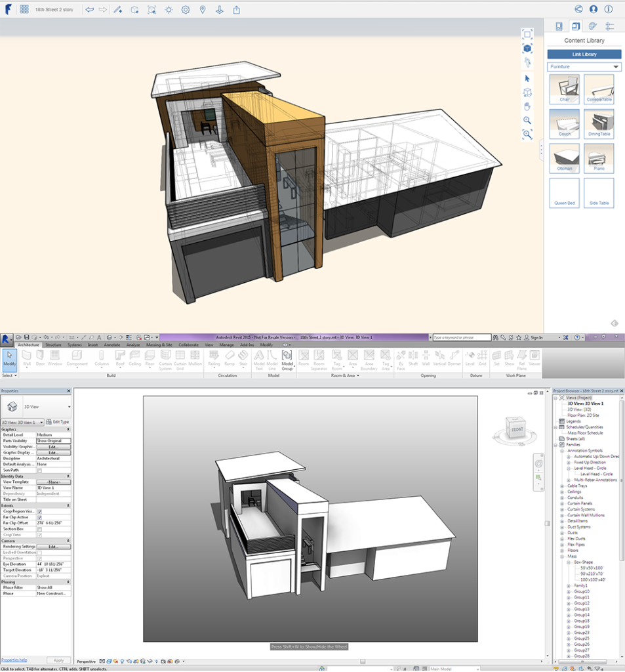Select the Piano thumbnail in Content Library
Viewport: 625px width, 672px height.
599,158
